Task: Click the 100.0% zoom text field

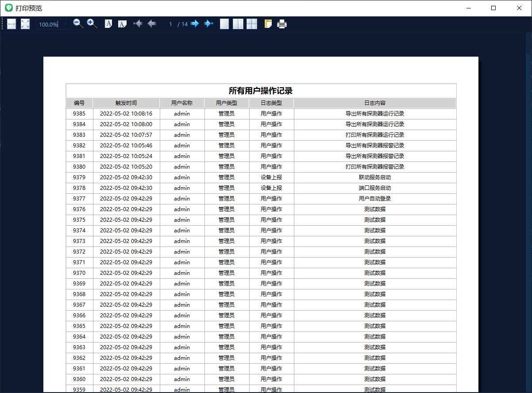Action: point(48,24)
